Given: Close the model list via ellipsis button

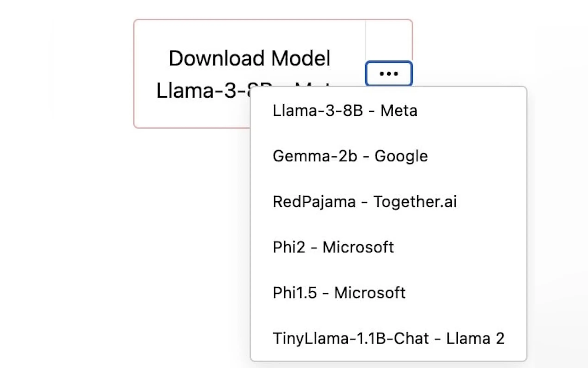Looking at the screenshot, I should [x=388, y=73].
